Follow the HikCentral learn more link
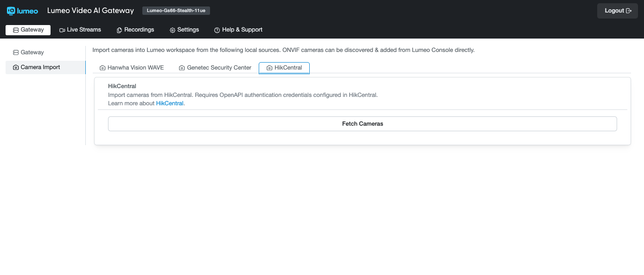 click(x=171, y=103)
